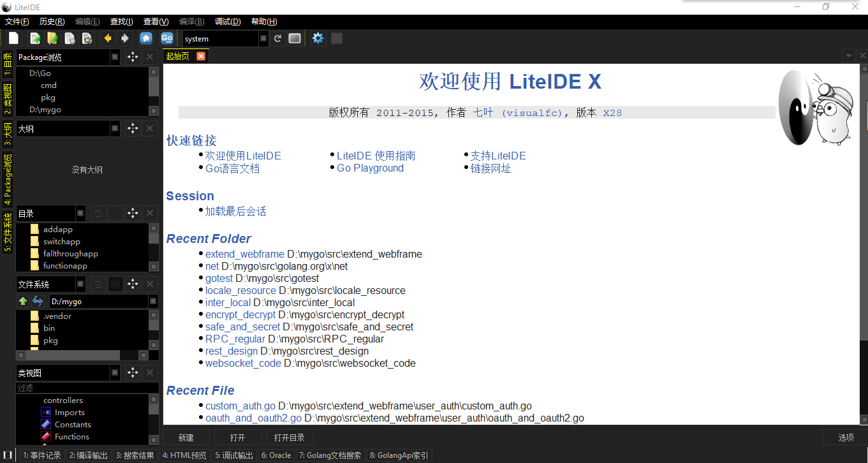This screenshot has height=463, width=868.
Task: Click the move icon in Package浏览 panel header
Action: coord(132,57)
